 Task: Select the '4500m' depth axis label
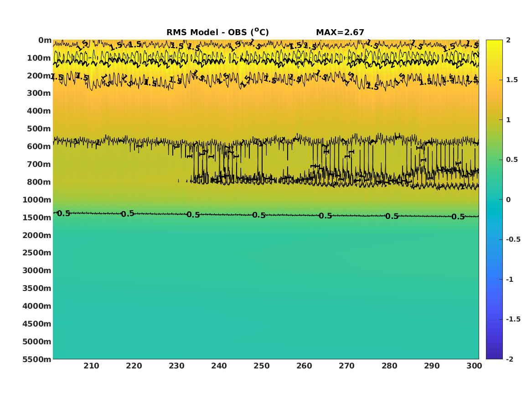click(37, 324)
